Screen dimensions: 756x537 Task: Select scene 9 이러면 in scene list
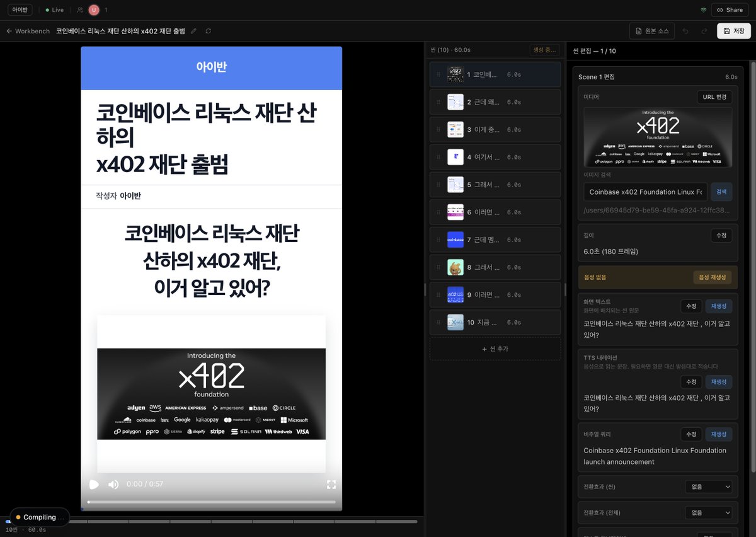[x=495, y=295]
